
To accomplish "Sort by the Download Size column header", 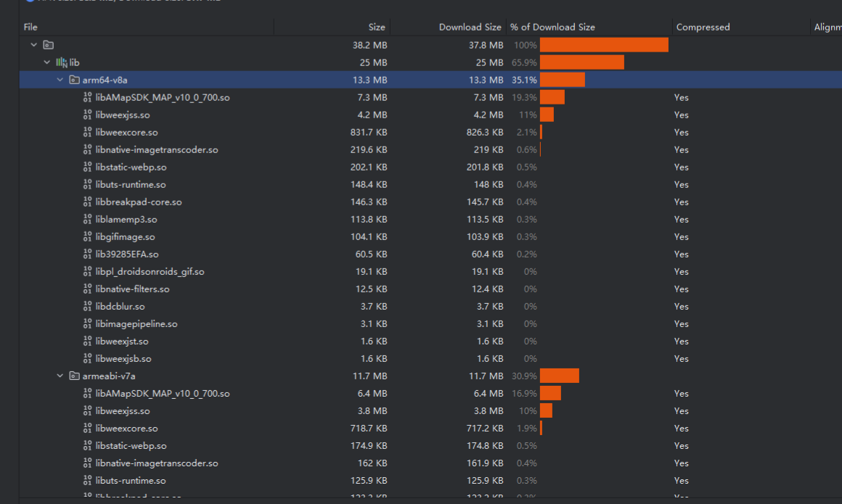I will [470, 27].
